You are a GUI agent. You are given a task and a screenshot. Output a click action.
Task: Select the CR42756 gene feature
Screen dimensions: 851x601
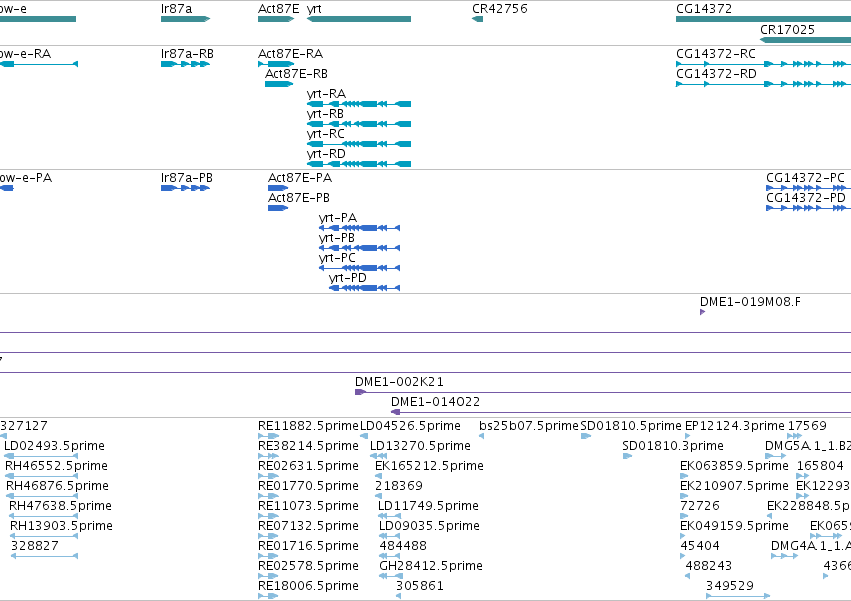point(478,19)
